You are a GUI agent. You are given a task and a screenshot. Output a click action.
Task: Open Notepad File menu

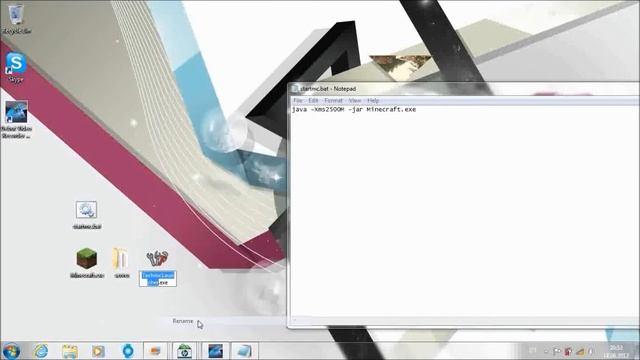(x=298, y=100)
